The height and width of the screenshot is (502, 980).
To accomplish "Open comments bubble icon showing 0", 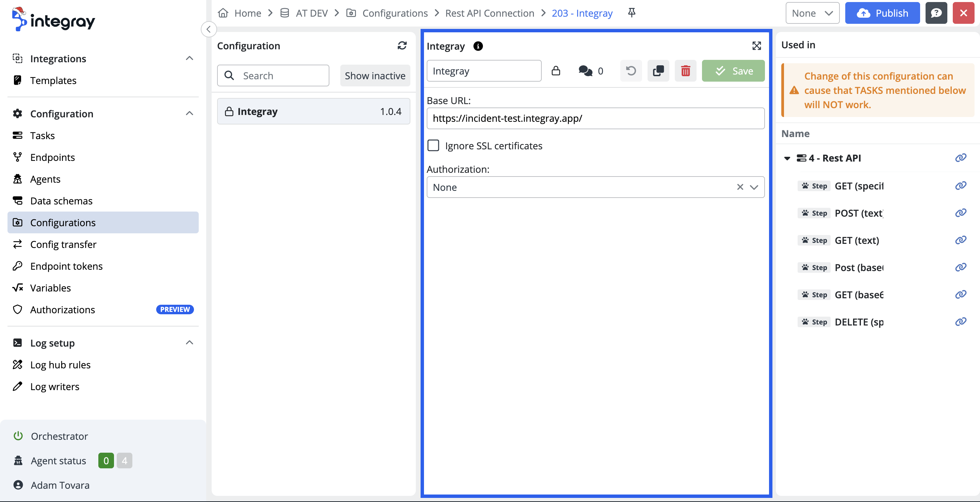I will point(586,71).
